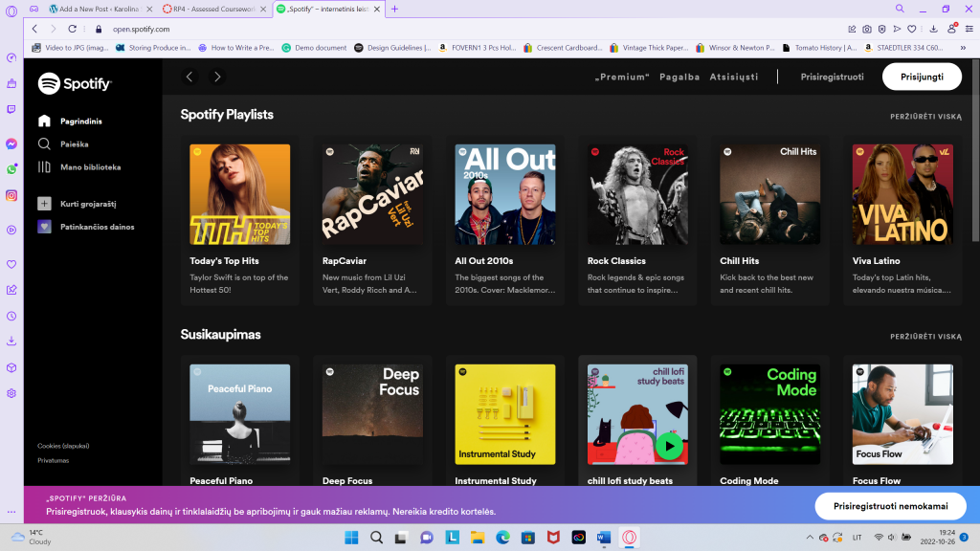Open Tomato History bookmark
The height and width of the screenshot is (551, 980).
pos(819,48)
